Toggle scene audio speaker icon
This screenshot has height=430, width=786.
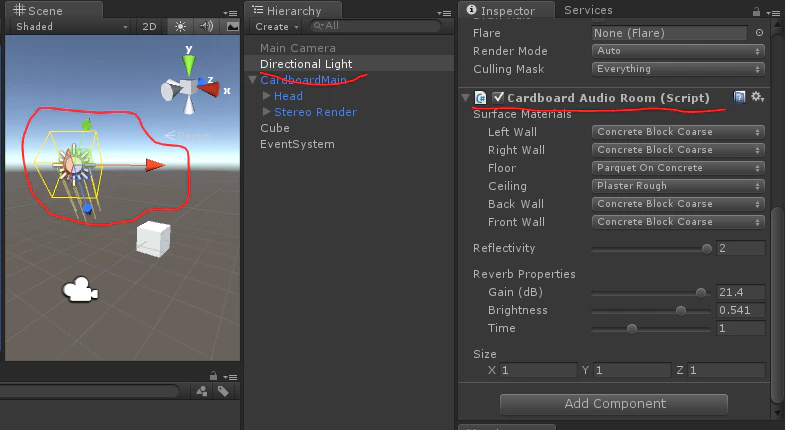point(206,27)
